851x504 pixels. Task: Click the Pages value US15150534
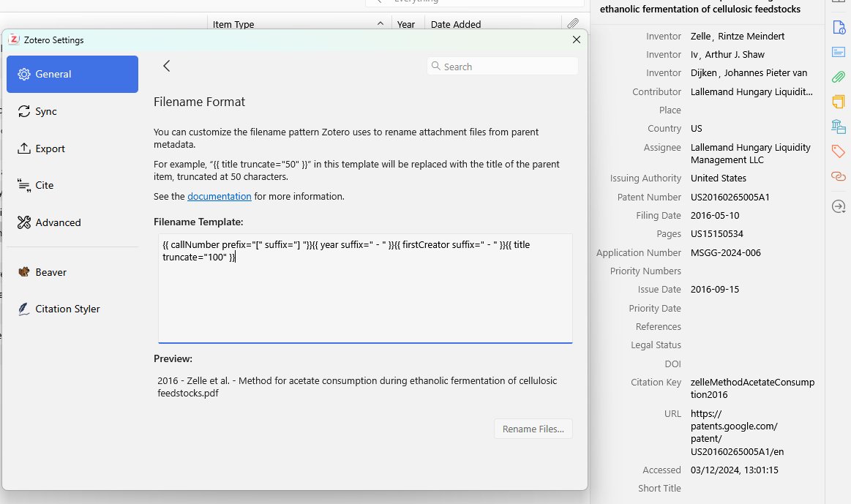coord(716,234)
